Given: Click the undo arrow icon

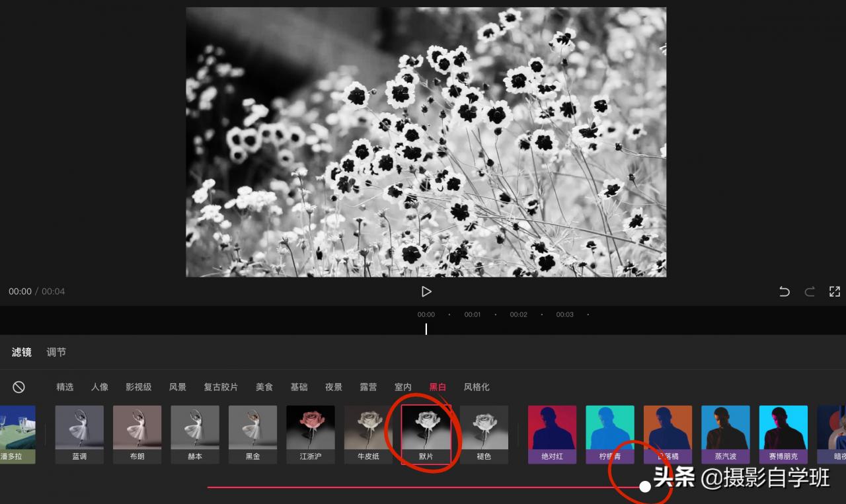Looking at the screenshot, I should 785,291.
